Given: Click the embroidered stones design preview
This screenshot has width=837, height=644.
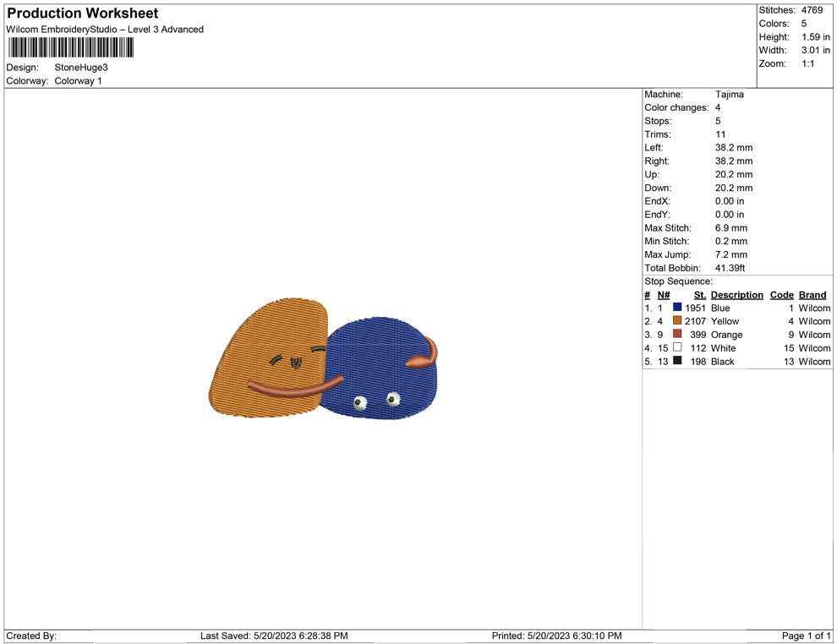Looking at the screenshot, I should click(x=324, y=358).
